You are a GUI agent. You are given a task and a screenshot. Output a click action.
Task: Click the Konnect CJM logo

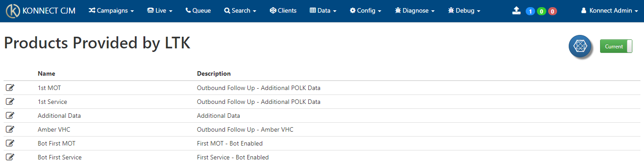point(40,11)
